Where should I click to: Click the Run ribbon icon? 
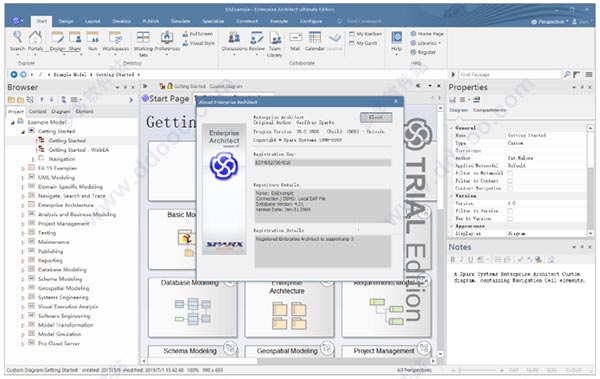tap(93, 41)
